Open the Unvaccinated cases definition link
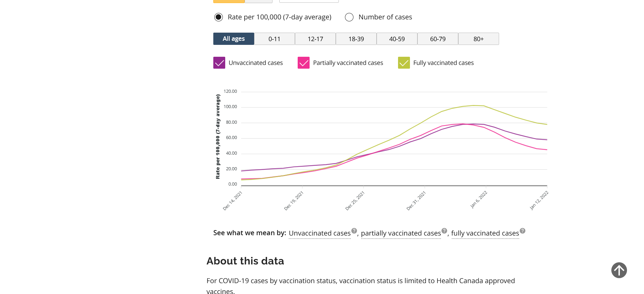The height and width of the screenshot is (294, 644). 319,233
